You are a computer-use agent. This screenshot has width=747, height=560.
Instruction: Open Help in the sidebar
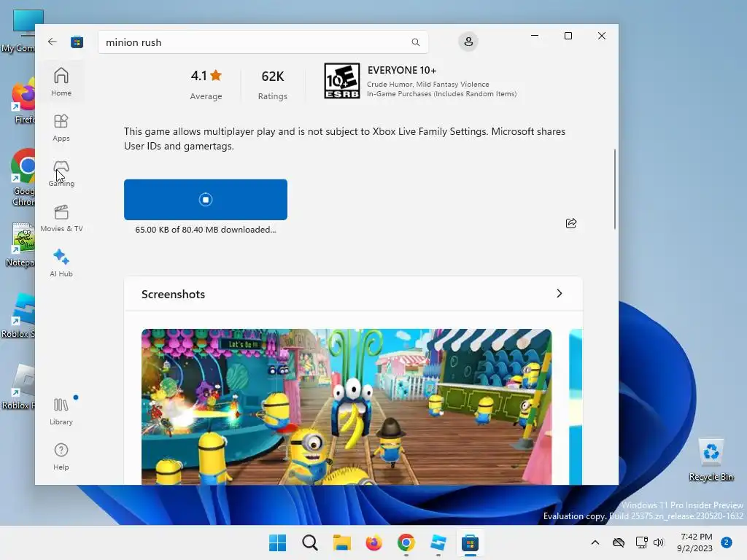[x=61, y=456]
